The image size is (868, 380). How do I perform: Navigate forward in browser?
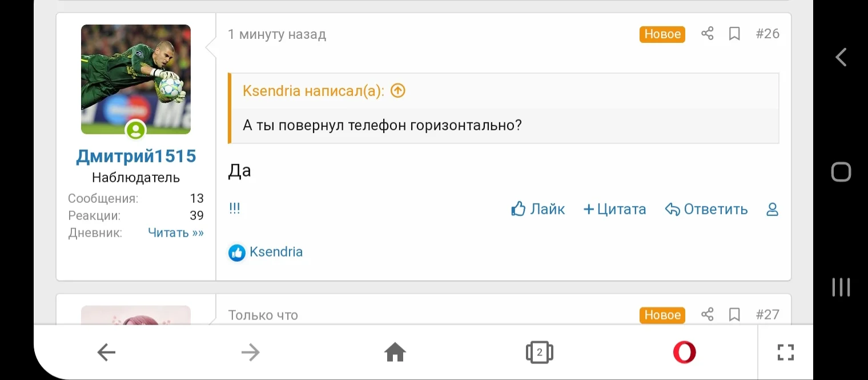[x=251, y=352]
